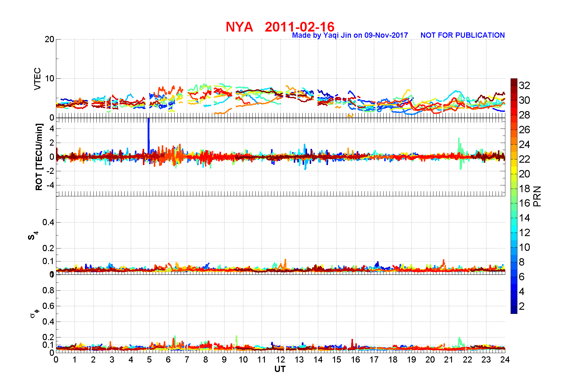Viewport: 561px width, 392px height.
Task: Click the "PRN" colorbar label
Action: [x=537, y=196]
